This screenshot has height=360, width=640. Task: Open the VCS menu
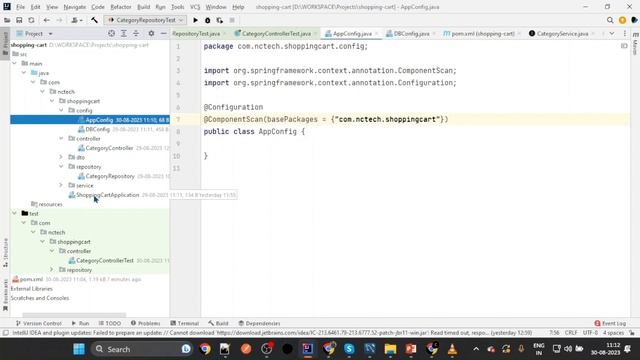195,7
